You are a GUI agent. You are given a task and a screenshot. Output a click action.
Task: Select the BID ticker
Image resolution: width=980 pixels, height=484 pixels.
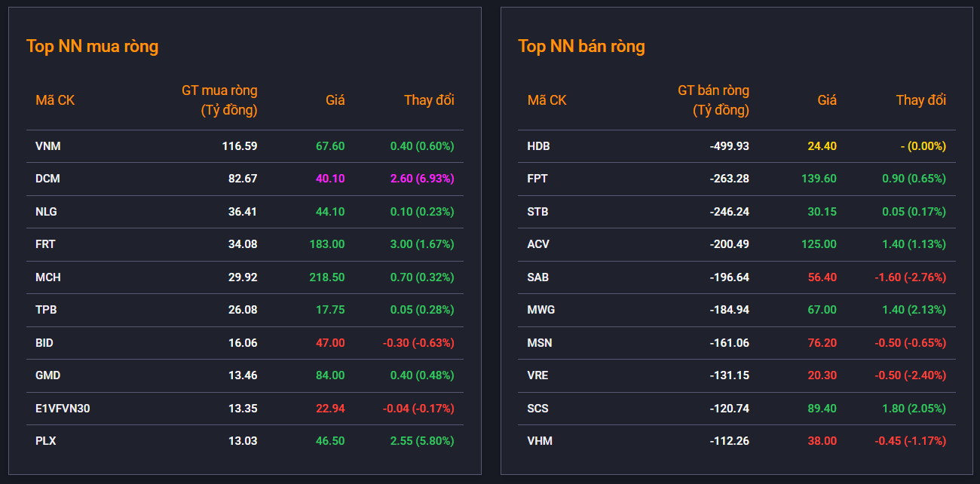44,343
